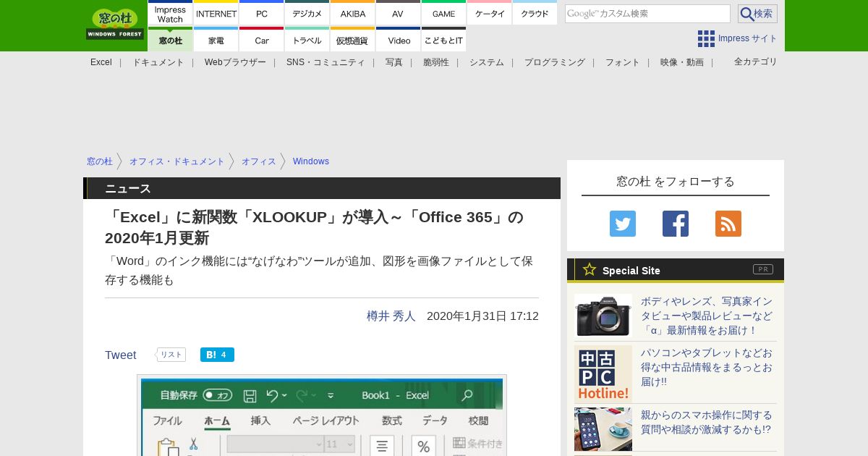Open the Sony camera thumbnail
Screen dimensions: 868x456
[603, 315]
